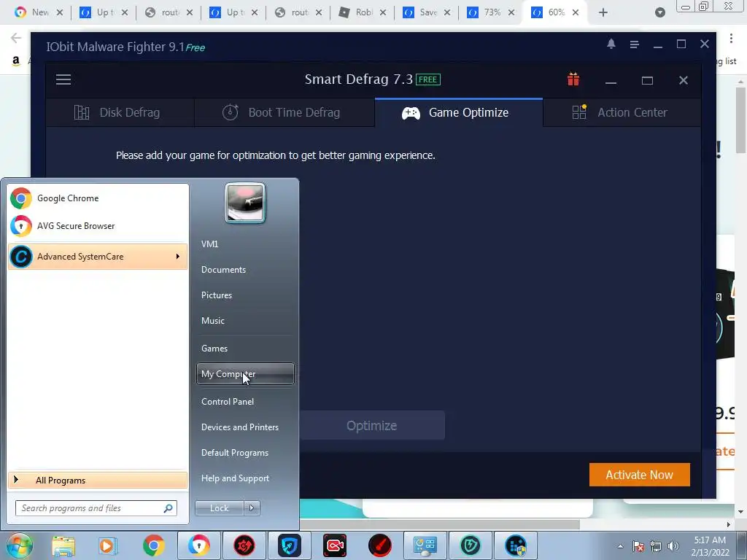Click the user account picture in Start menu
The height and width of the screenshot is (560, 747).
point(245,203)
